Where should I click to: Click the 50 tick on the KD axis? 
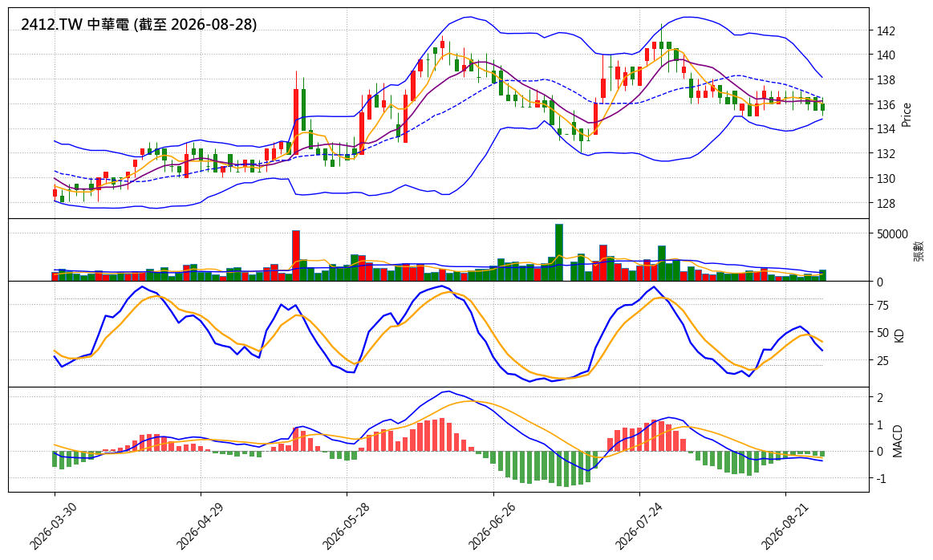coord(882,333)
